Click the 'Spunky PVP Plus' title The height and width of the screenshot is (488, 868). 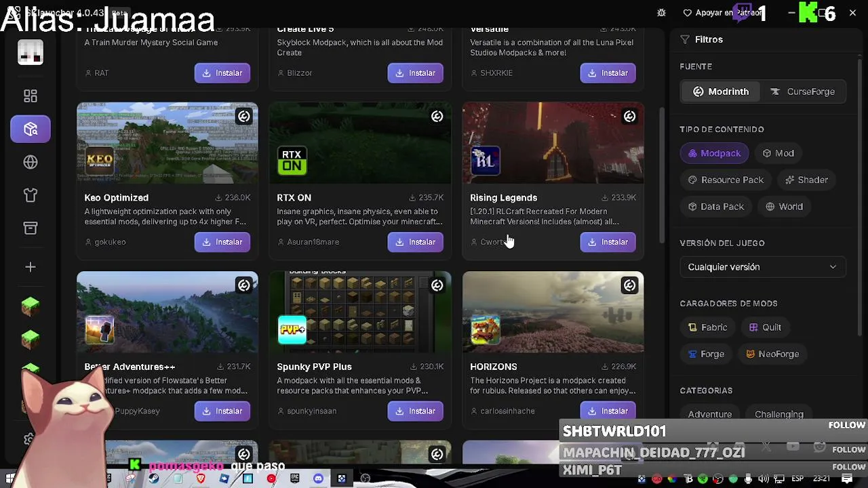pos(314,367)
